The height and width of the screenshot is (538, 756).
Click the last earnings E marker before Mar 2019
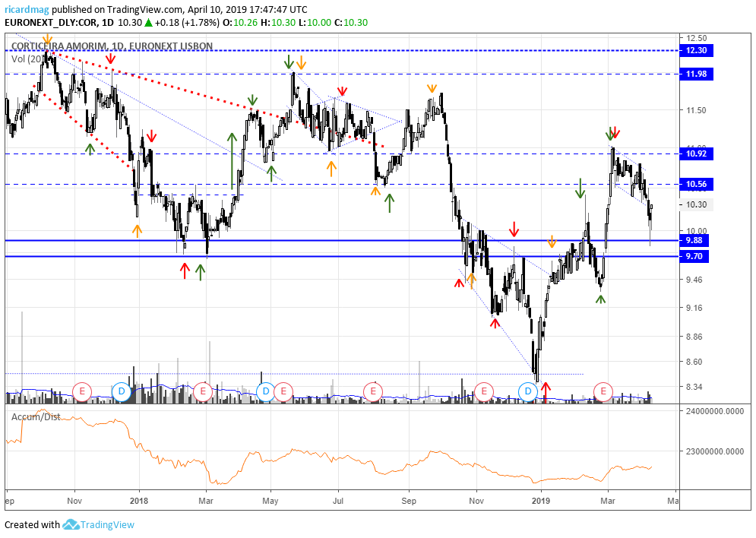(x=603, y=391)
